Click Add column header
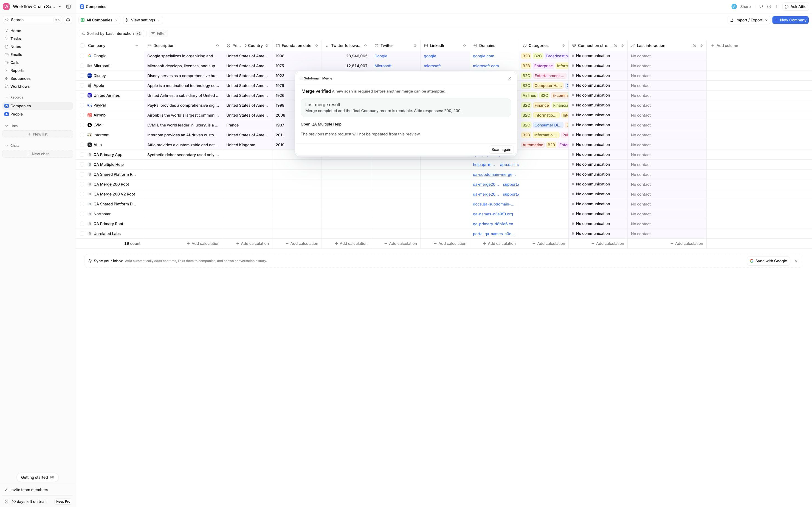 pos(724,46)
